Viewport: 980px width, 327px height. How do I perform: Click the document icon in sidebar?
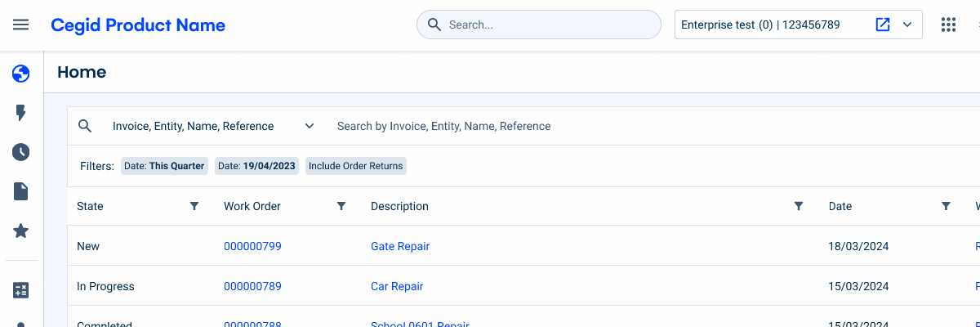click(21, 191)
